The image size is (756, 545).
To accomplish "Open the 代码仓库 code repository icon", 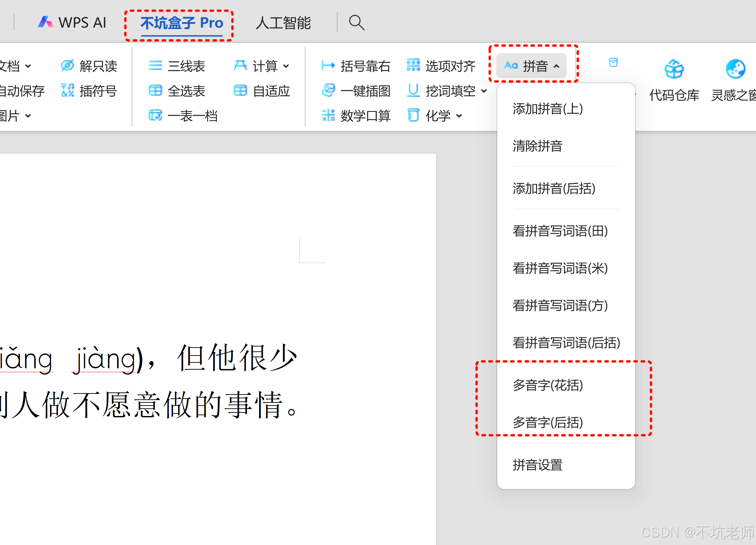I will 674,69.
